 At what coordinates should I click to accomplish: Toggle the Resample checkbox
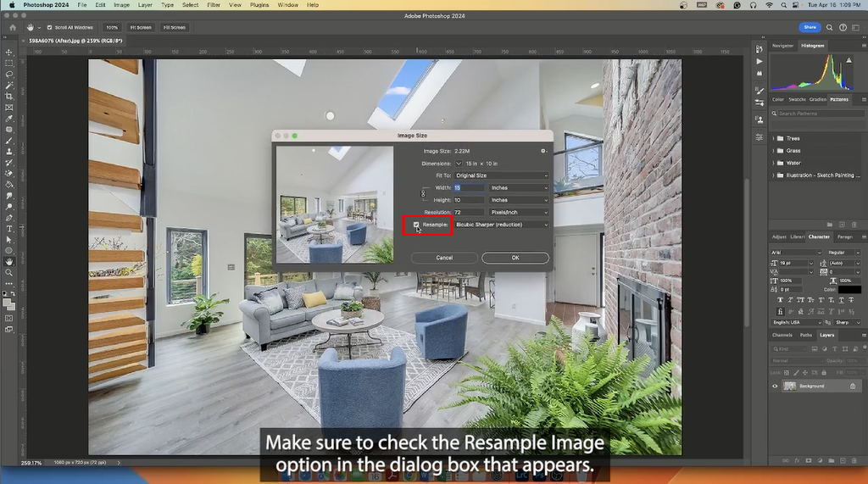pyautogui.click(x=416, y=225)
